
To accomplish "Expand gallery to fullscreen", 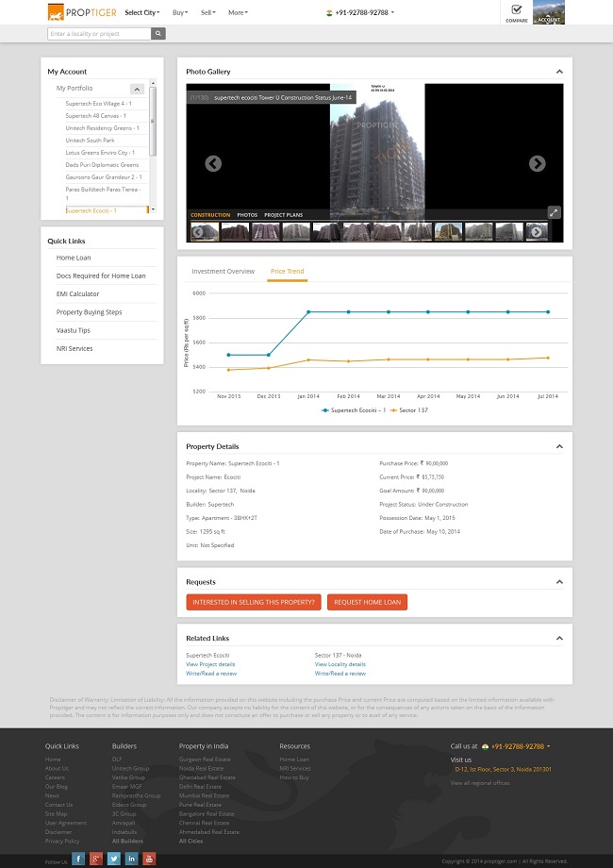I will tap(554, 212).
